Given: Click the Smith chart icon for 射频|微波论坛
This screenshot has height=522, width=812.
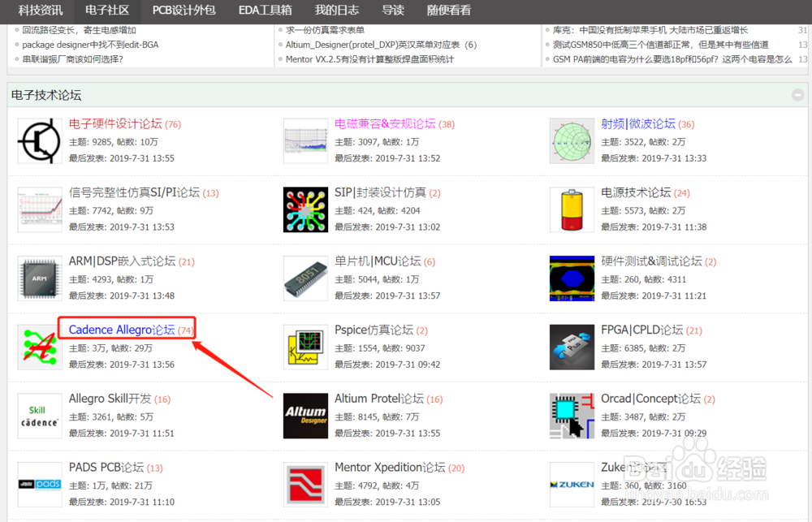Looking at the screenshot, I should 572,141.
